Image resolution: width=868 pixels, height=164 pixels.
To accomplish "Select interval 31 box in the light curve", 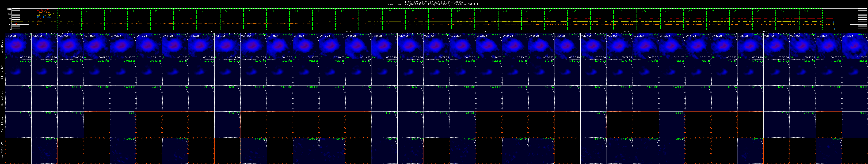I will (x=764, y=19).
